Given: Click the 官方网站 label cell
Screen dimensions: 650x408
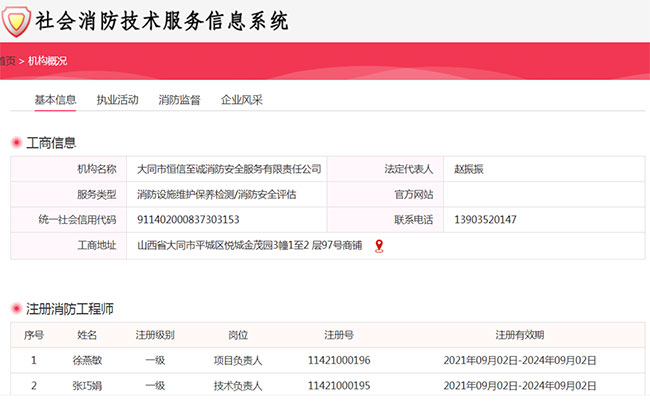Looking at the screenshot, I should pos(386,194).
